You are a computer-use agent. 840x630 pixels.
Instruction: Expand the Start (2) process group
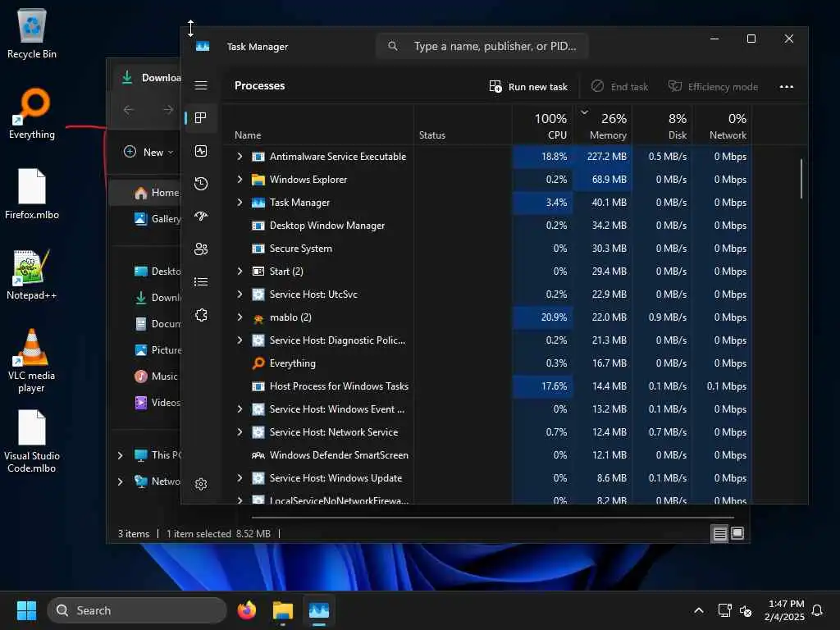click(x=240, y=271)
